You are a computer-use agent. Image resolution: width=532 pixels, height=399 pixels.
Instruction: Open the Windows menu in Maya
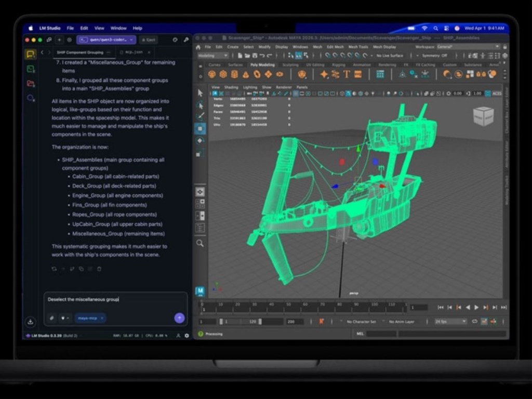click(x=300, y=47)
